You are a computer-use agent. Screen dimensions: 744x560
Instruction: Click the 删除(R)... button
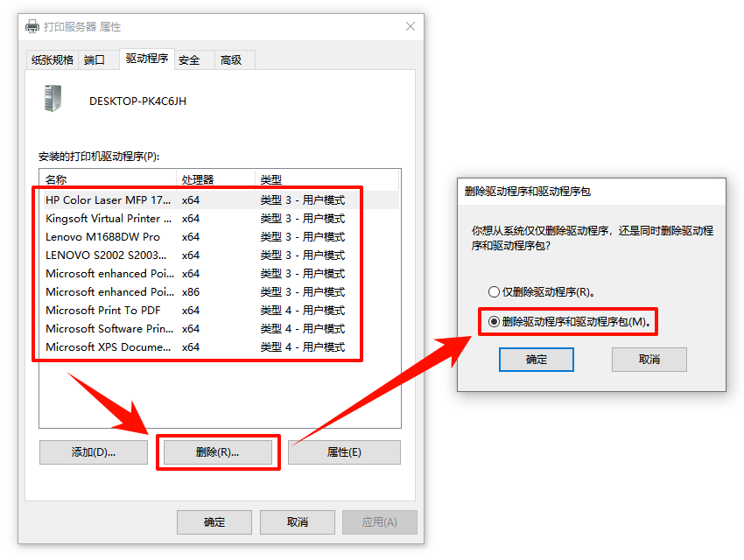(218, 452)
